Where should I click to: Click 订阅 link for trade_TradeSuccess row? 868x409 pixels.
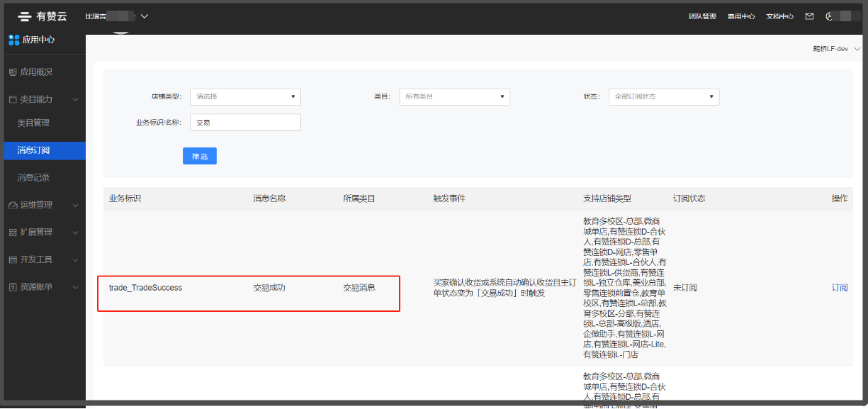click(x=840, y=288)
